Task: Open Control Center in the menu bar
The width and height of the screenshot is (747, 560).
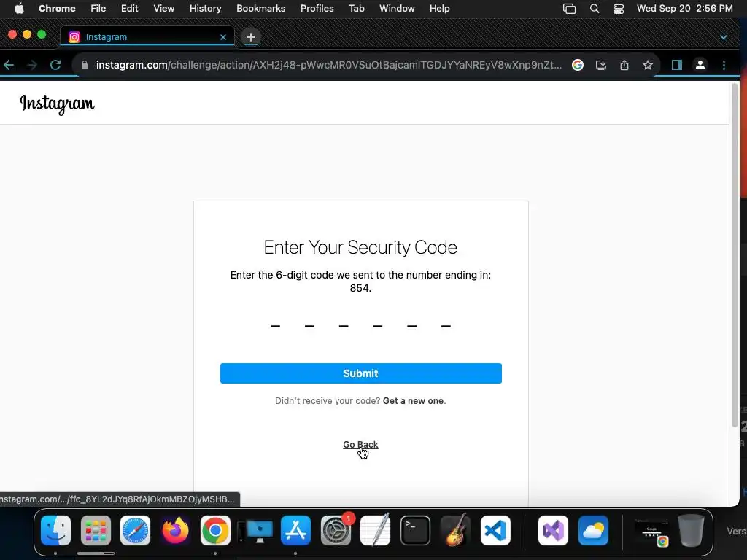Action: pyautogui.click(x=619, y=8)
